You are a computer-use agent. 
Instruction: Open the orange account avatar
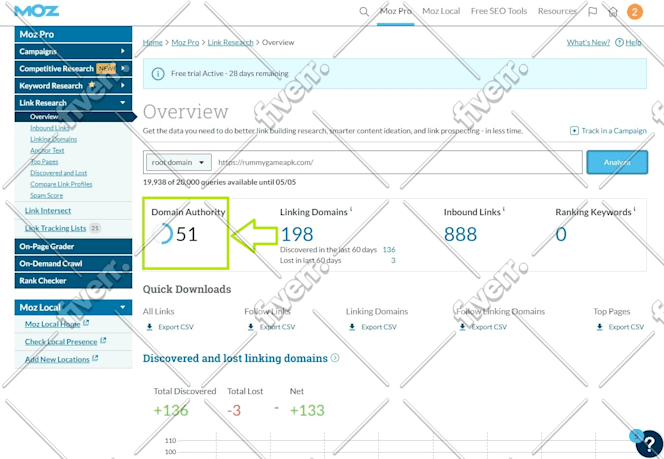pyautogui.click(x=634, y=11)
